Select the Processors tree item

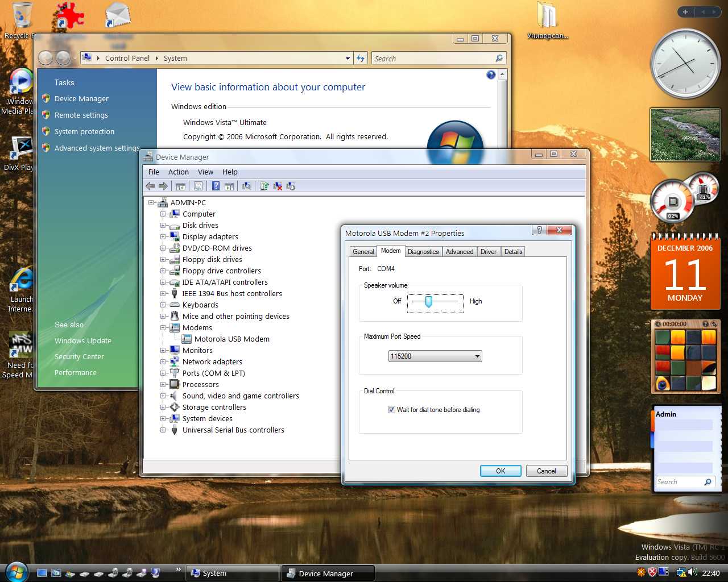pos(200,384)
